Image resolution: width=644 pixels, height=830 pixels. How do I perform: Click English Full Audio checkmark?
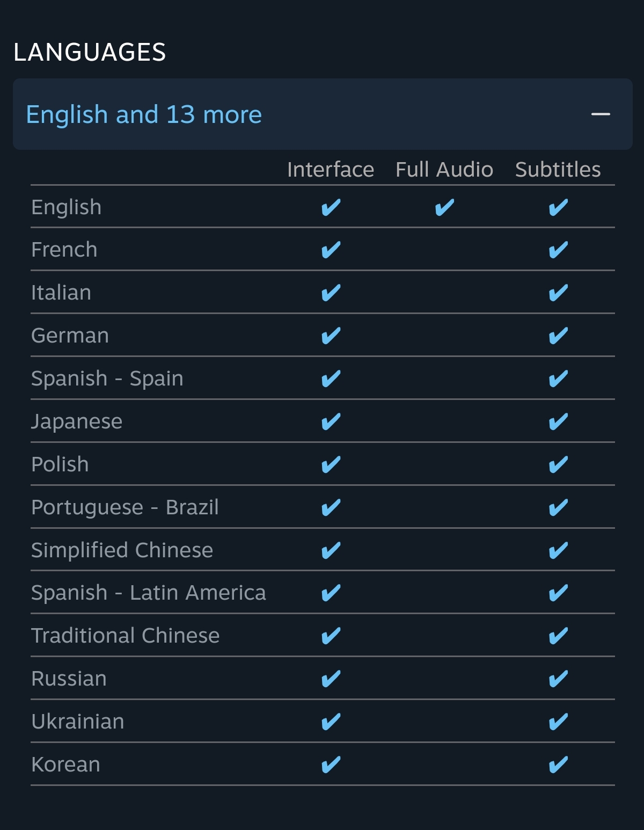tap(444, 207)
